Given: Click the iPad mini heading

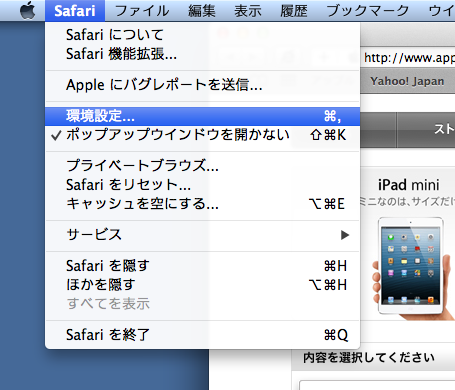Looking at the screenshot, I should (x=408, y=185).
